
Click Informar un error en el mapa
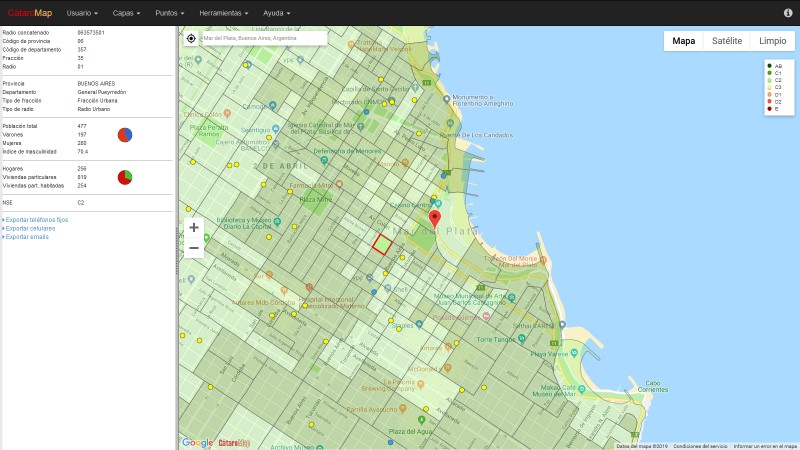tap(765, 446)
